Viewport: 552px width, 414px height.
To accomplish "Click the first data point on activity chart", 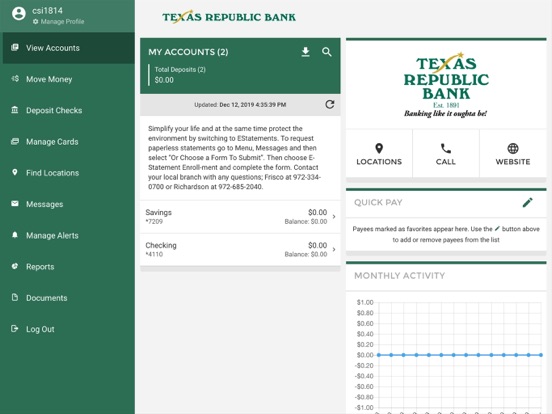I will 379,355.
